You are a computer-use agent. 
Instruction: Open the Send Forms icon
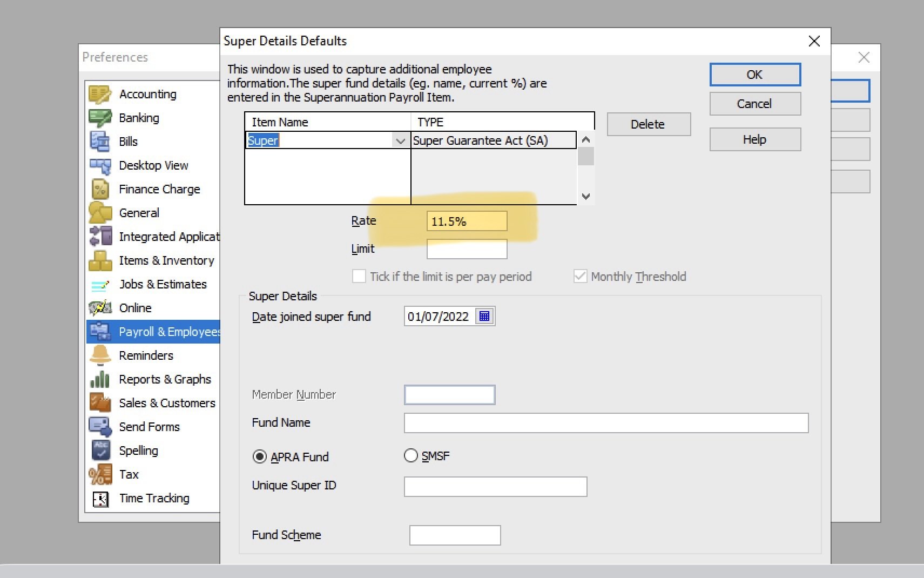tap(100, 427)
